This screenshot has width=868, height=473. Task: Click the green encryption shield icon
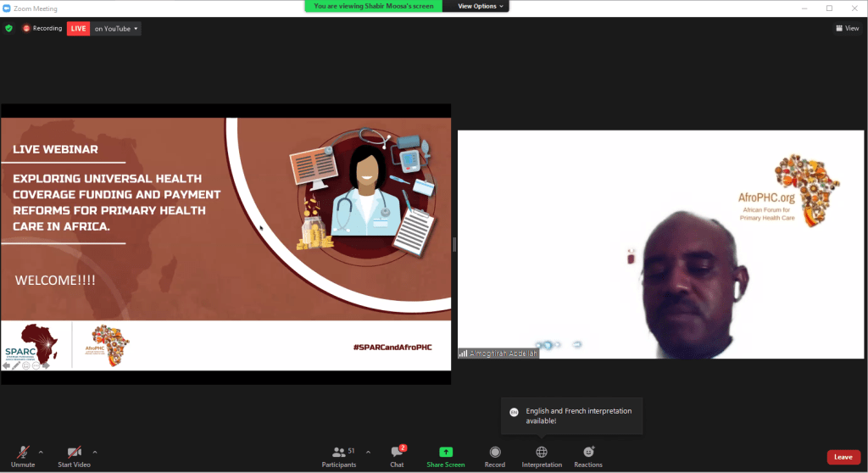[9, 28]
